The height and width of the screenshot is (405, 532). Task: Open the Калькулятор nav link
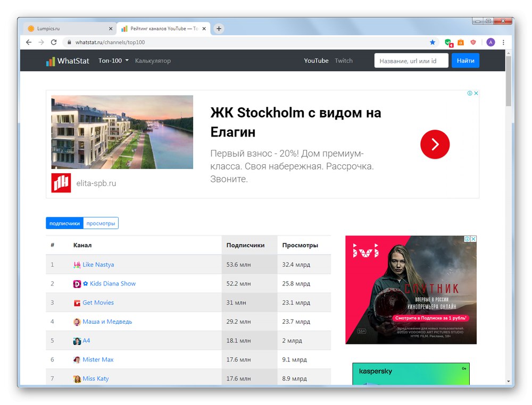[x=153, y=61]
